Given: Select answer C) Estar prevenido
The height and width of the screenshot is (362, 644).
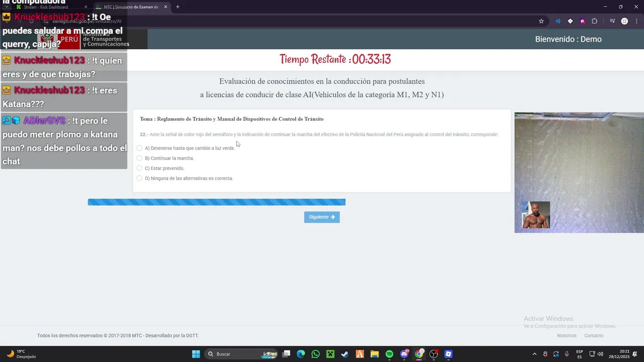Looking at the screenshot, I should (x=139, y=168).
